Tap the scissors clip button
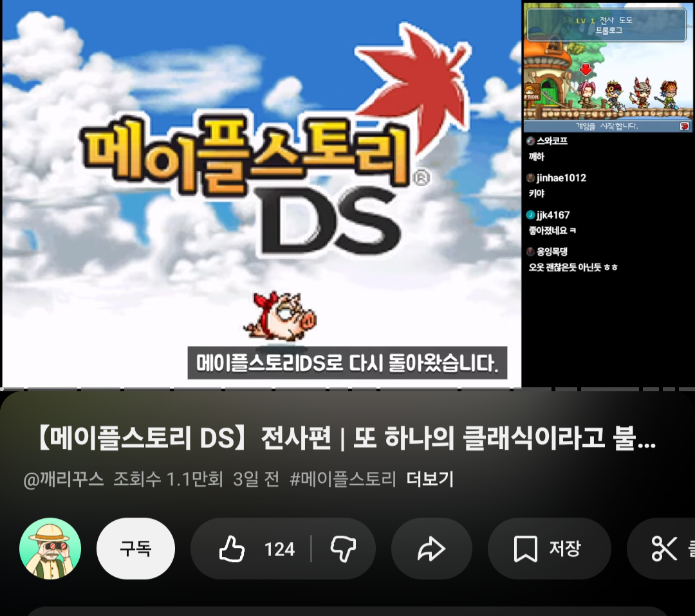The width and height of the screenshot is (695, 616). (663, 548)
